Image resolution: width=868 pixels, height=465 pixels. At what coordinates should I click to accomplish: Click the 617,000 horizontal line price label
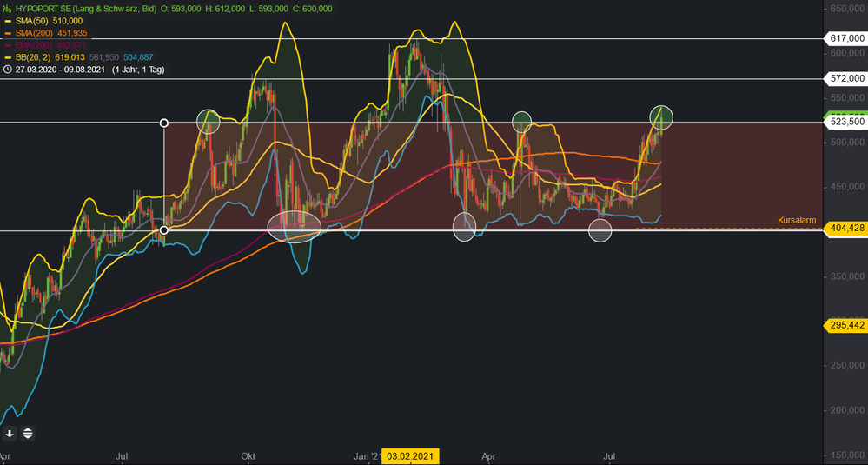845,39
